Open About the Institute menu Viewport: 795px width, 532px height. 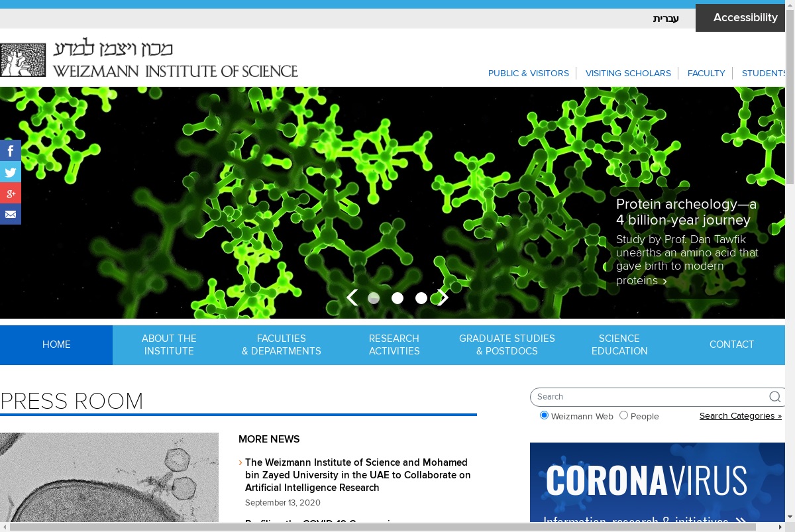(x=169, y=345)
